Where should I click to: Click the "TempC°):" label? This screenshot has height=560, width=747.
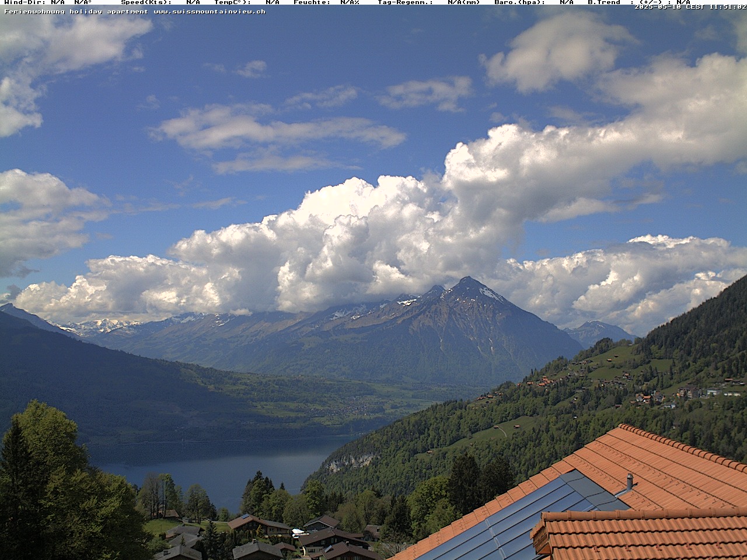232,2
